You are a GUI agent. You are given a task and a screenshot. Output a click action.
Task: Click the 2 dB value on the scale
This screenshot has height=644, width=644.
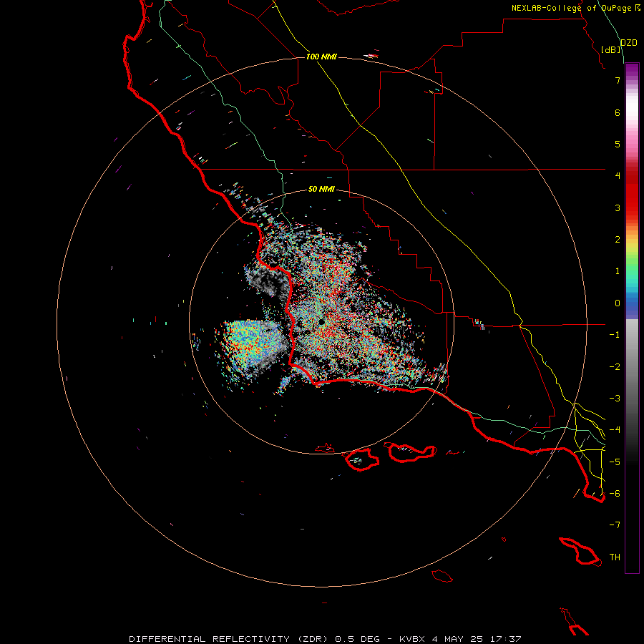618,240
